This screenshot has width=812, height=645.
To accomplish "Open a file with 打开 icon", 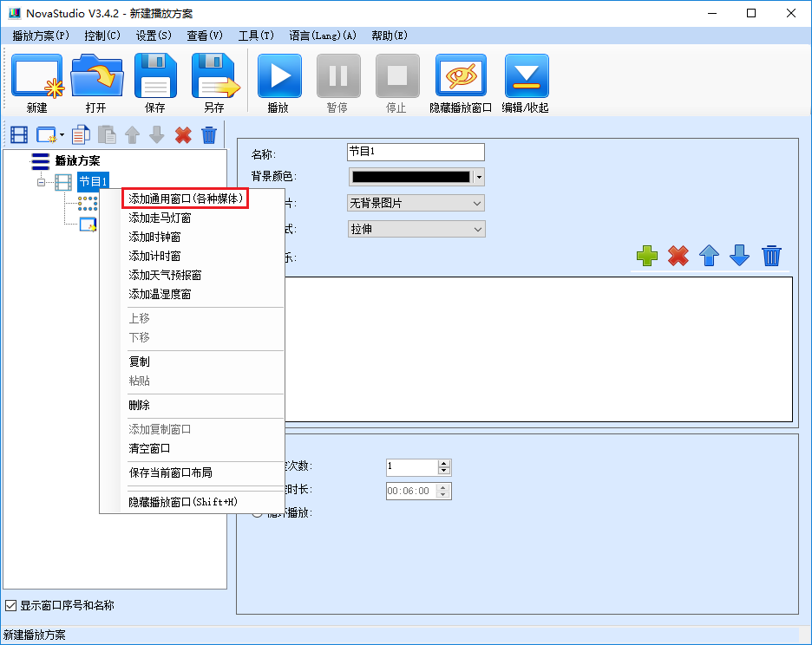I will [96, 76].
